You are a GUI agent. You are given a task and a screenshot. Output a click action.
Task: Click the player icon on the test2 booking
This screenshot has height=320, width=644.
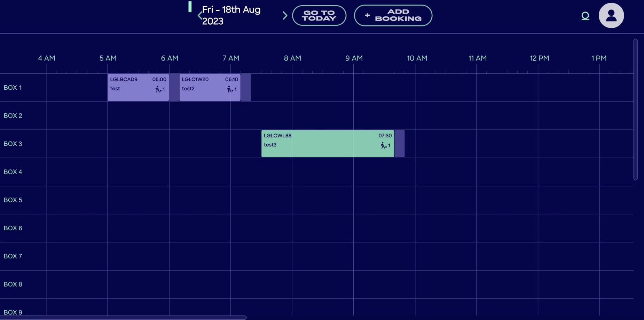click(x=230, y=89)
